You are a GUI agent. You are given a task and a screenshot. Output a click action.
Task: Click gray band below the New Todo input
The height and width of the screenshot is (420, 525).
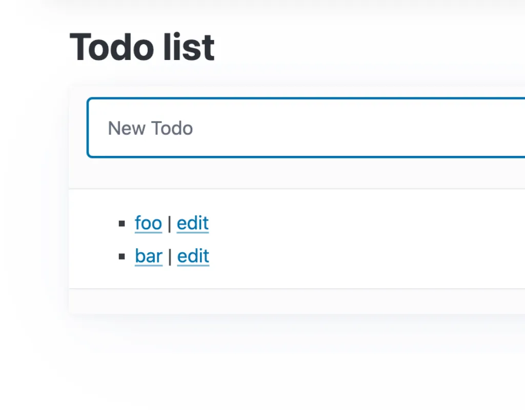(x=297, y=173)
